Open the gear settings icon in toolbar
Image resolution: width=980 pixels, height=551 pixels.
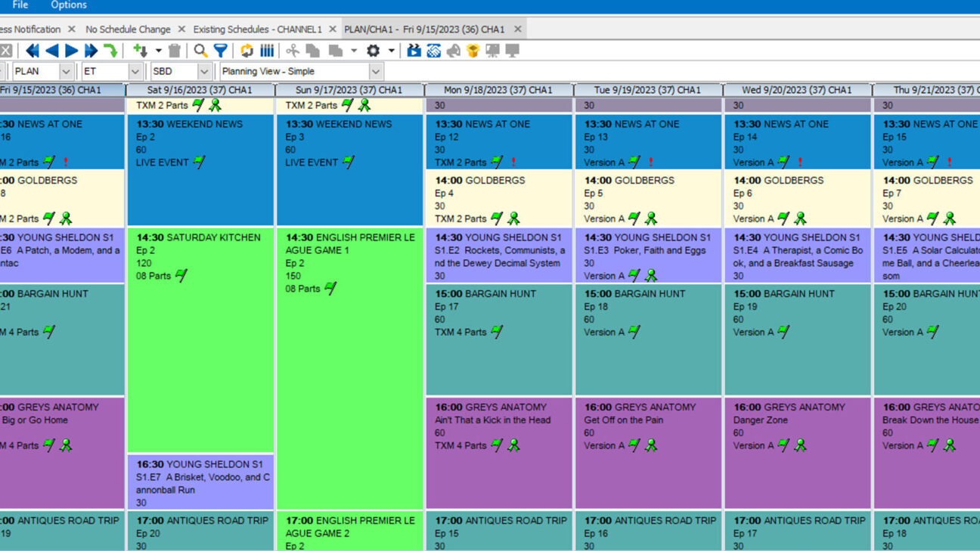373,51
